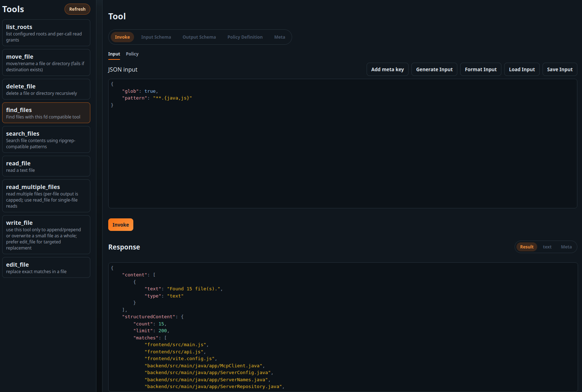The height and width of the screenshot is (392, 582).
Task: Switch response view to text
Action: (547, 247)
